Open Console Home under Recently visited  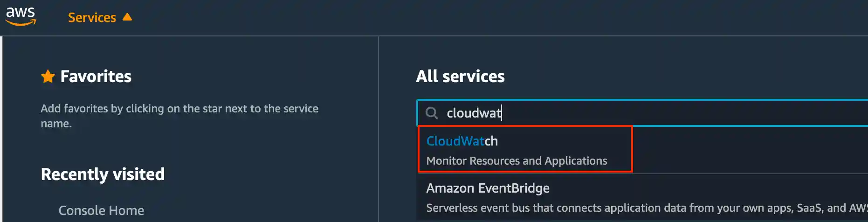pyautogui.click(x=101, y=211)
